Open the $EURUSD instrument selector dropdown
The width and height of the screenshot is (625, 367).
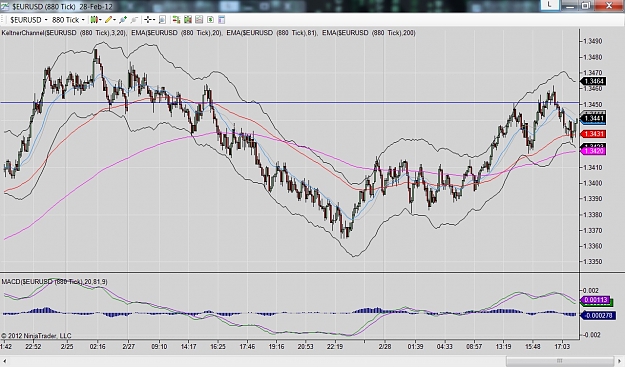tap(28, 20)
